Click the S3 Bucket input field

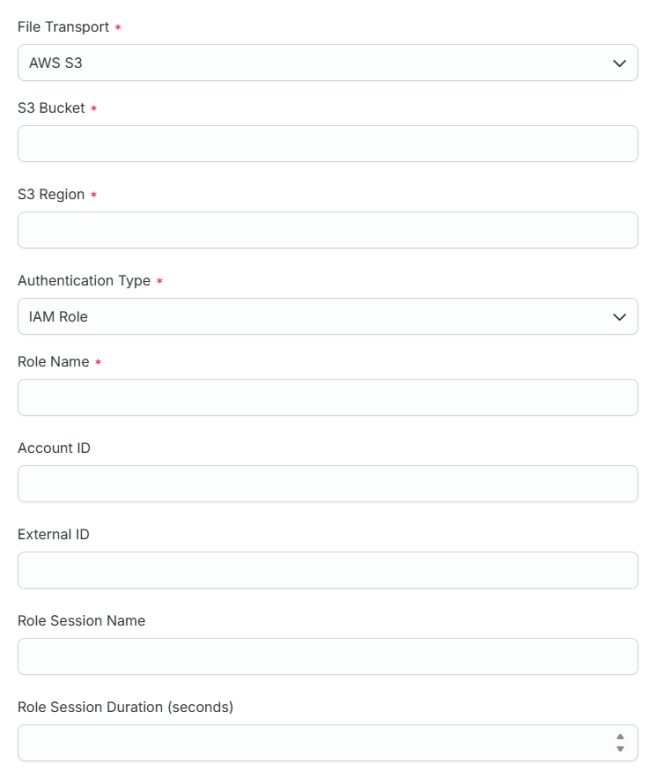tap(328, 144)
